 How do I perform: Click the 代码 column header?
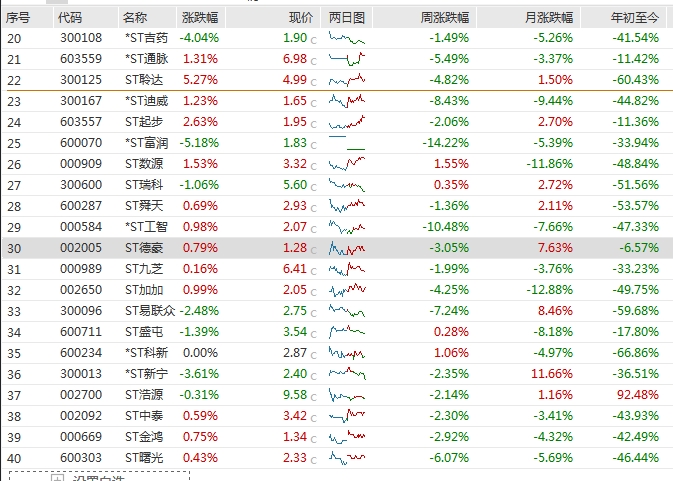[70, 17]
